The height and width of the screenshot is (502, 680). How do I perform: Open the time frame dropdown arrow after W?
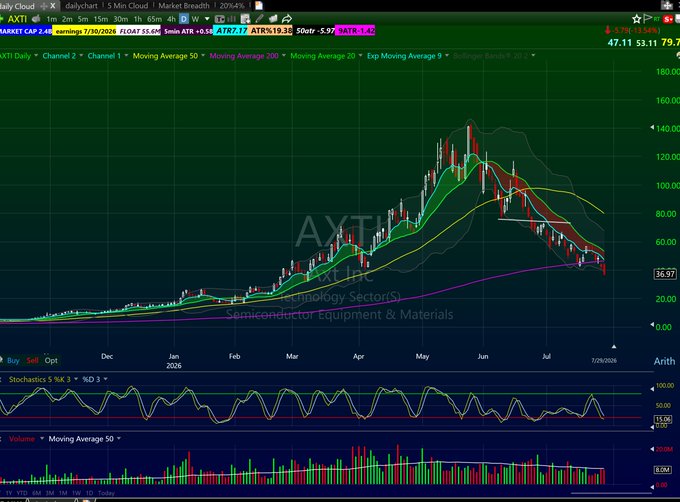207,19
